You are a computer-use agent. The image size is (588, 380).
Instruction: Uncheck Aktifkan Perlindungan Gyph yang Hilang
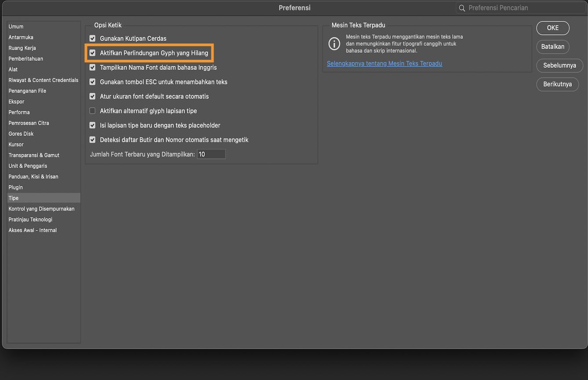[x=92, y=53]
